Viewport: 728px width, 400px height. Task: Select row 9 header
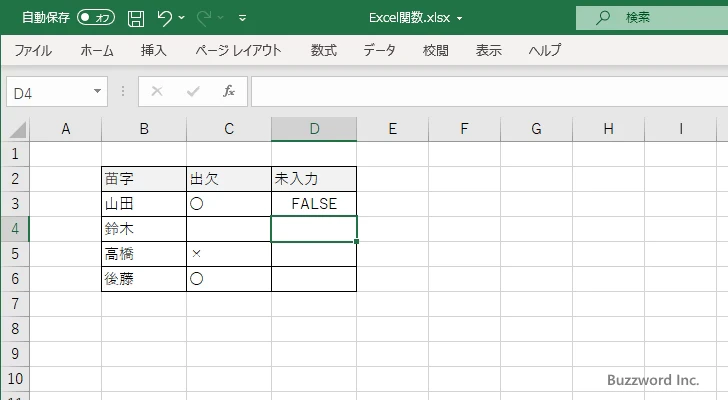pyautogui.click(x=15, y=354)
